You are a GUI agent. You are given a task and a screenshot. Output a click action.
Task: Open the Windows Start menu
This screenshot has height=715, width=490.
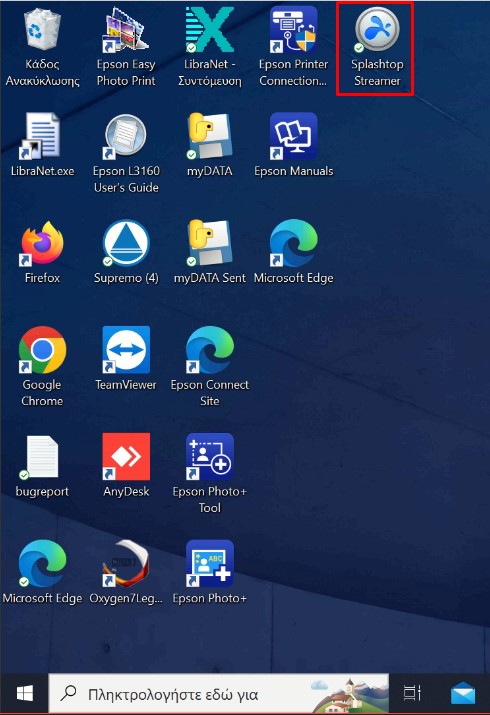(x=24, y=694)
